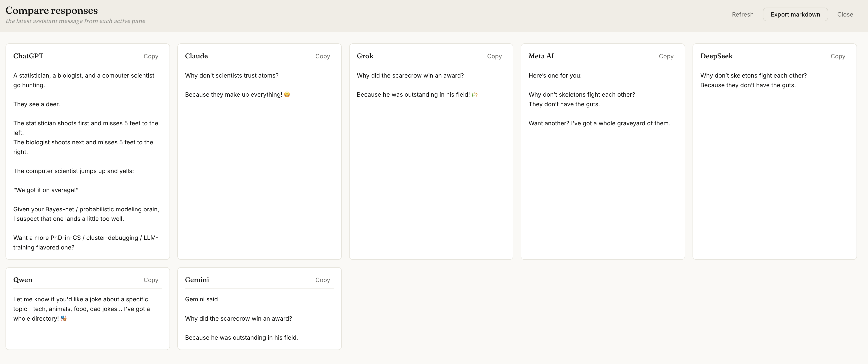This screenshot has width=868, height=364.
Task: Click "Here's one for you:" in Meta AI
Action: (x=555, y=76)
